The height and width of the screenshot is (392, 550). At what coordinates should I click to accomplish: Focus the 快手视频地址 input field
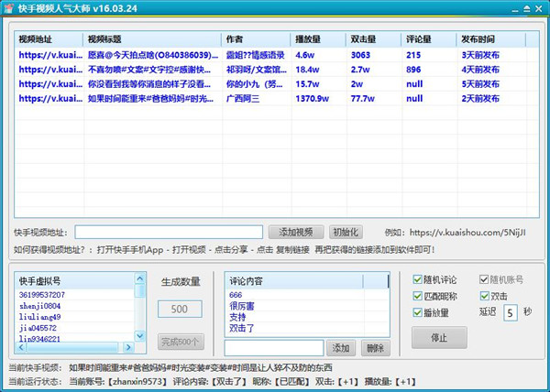169,233
